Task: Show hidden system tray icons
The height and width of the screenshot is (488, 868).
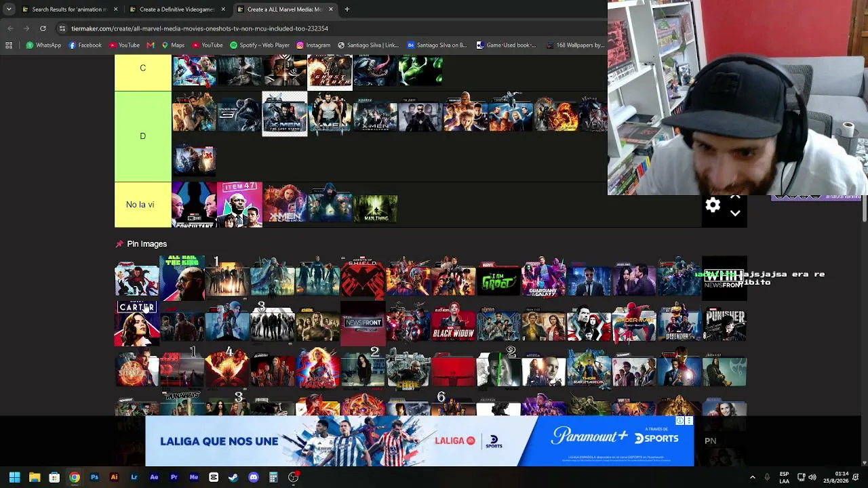Action: pyautogui.click(x=752, y=477)
